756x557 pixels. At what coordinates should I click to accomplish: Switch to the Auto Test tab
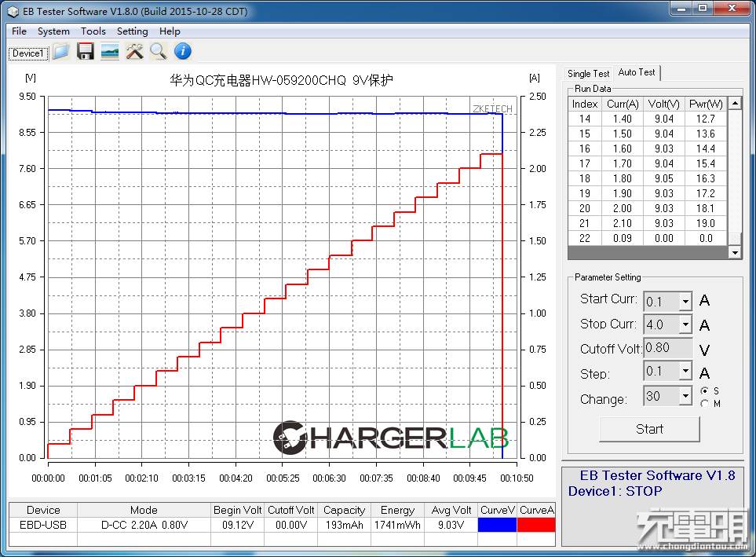pos(637,72)
